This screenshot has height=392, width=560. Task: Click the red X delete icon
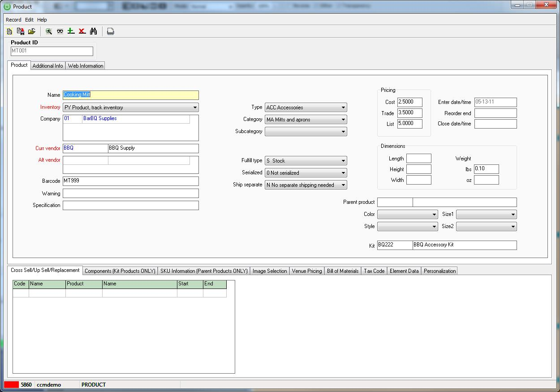pyautogui.click(x=82, y=31)
